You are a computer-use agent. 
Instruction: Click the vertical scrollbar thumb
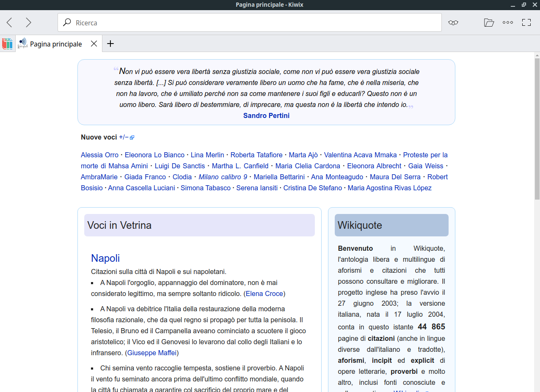[x=537, y=129]
